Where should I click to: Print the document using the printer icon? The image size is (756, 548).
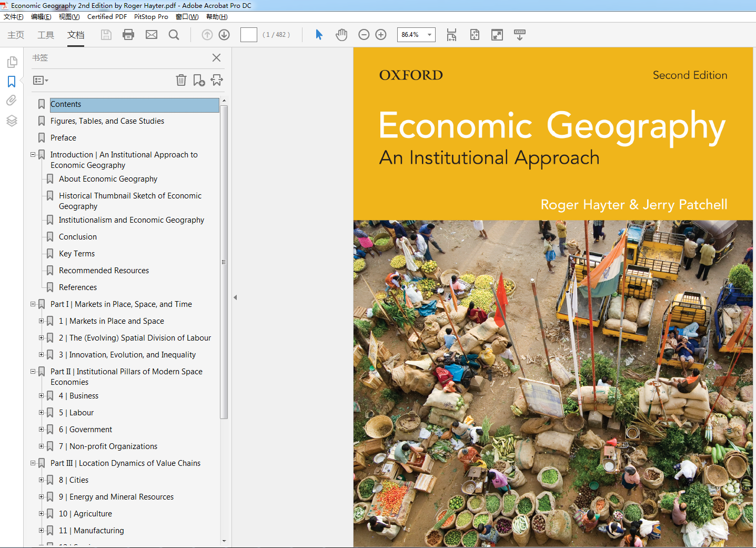(x=128, y=35)
